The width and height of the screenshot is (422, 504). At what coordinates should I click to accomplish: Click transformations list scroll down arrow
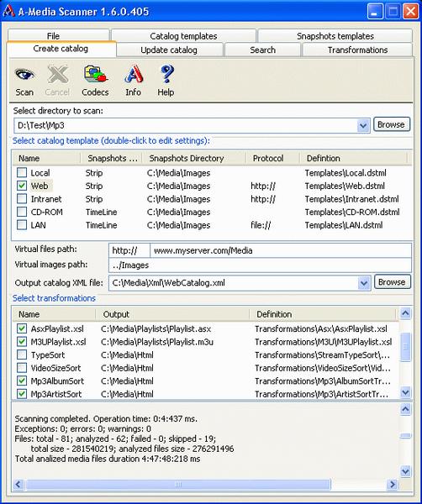coord(405,392)
